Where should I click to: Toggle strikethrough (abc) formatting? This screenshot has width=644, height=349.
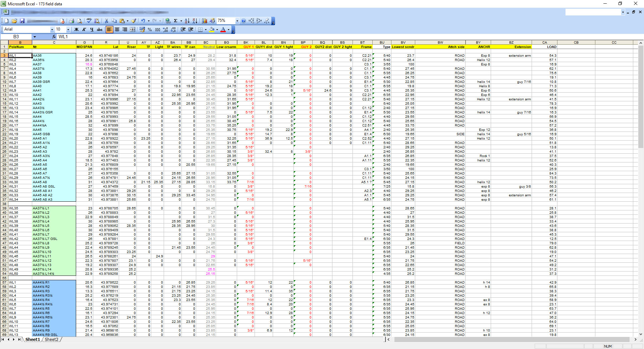click(100, 30)
